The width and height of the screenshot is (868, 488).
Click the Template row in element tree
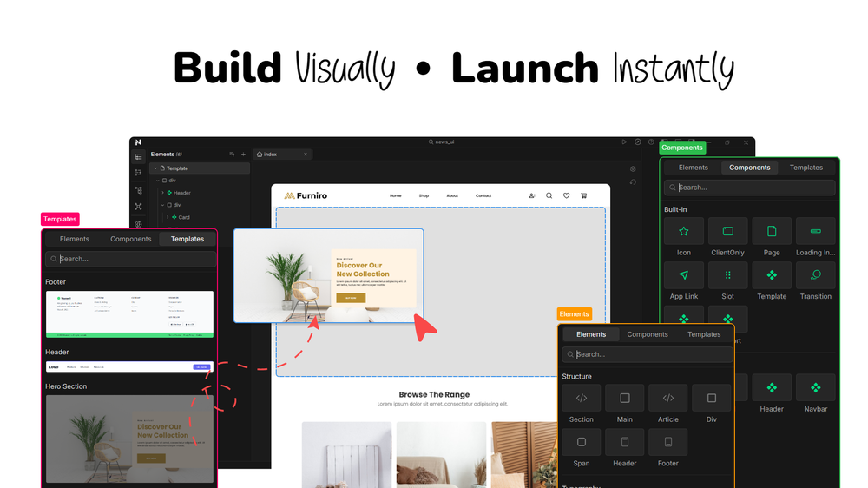(x=200, y=168)
